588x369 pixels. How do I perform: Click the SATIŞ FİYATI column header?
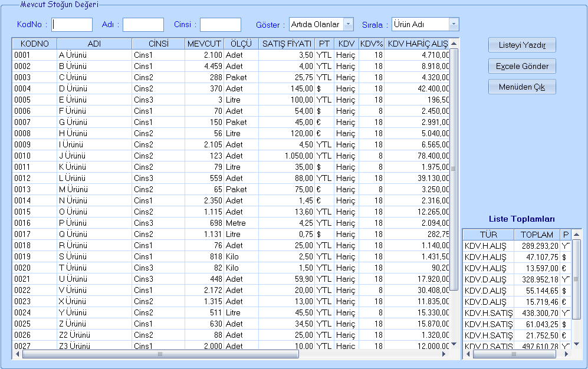tap(287, 44)
